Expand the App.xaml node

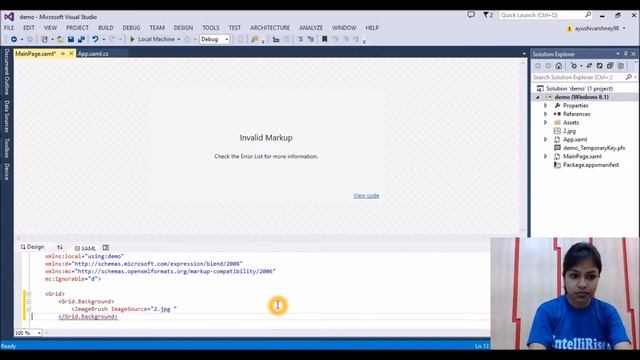pyautogui.click(x=545, y=140)
